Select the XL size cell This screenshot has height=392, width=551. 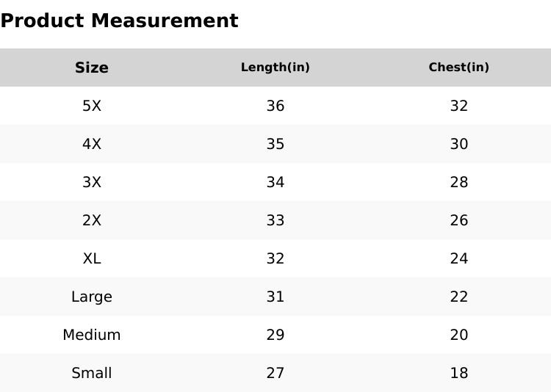tap(92, 258)
